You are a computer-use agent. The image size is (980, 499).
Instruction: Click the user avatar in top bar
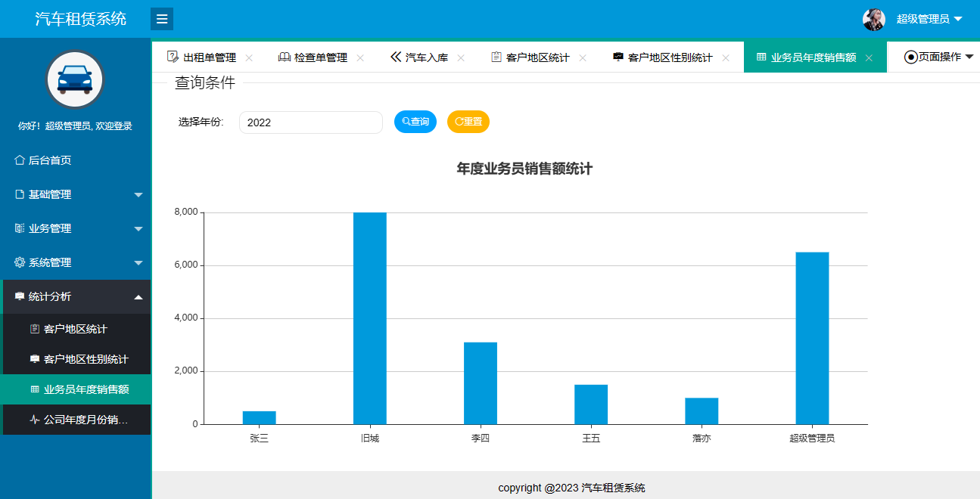click(x=874, y=19)
